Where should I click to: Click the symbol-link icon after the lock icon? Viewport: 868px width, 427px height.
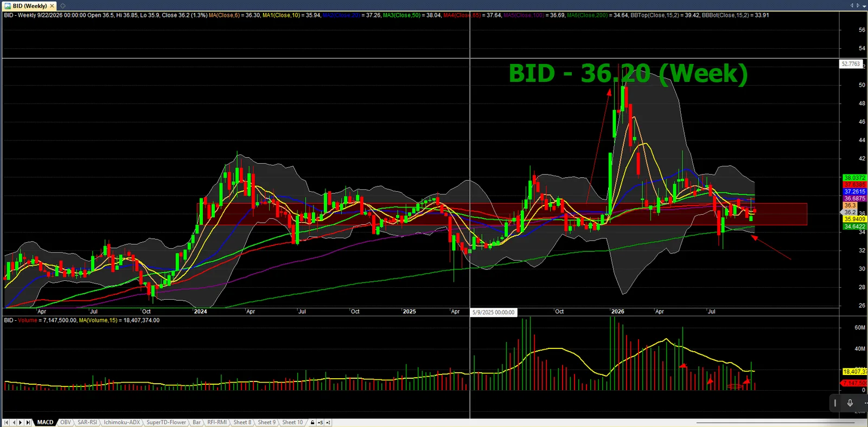click(x=320, y=423)
